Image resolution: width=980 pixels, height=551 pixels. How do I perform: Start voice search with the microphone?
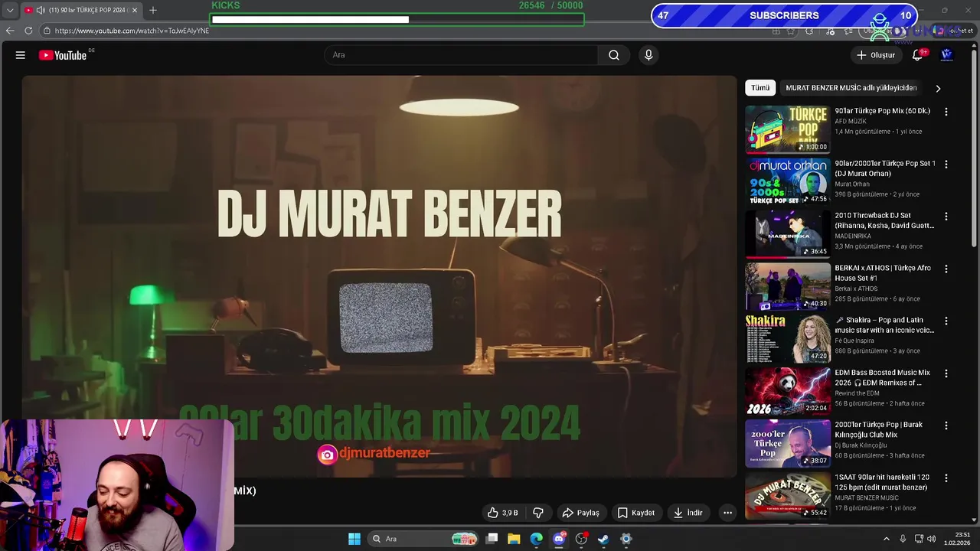tap(648, 55)
